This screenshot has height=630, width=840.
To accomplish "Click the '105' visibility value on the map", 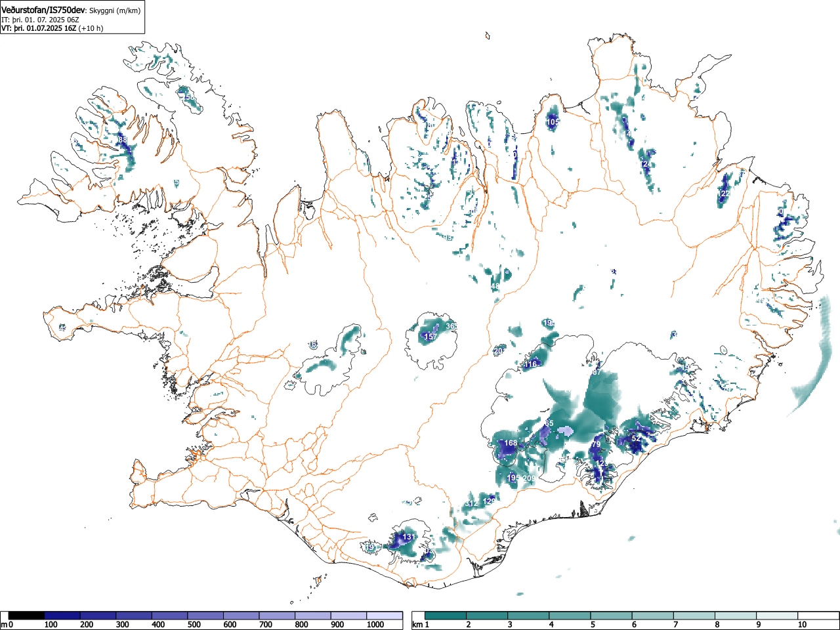I will tap(553, 121).
